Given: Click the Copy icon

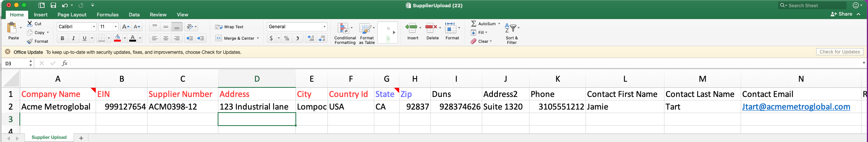Looking at the screenshot, I should [30, 32].
